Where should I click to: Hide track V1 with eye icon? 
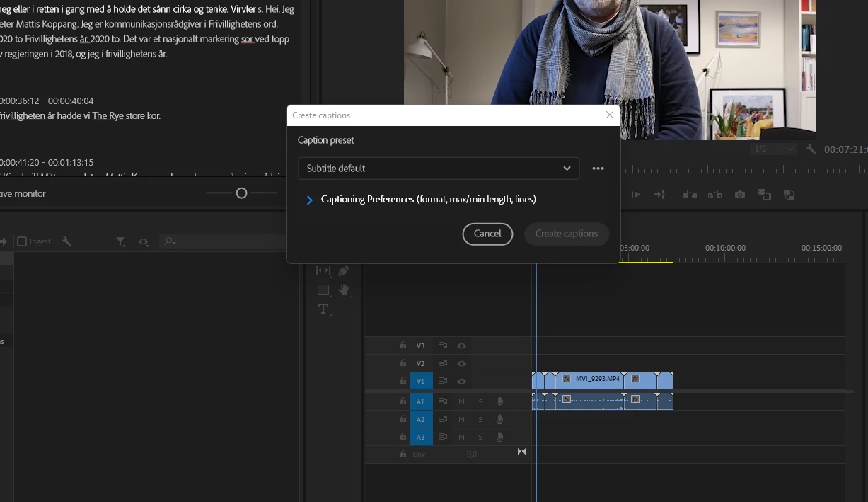[461, 381]
